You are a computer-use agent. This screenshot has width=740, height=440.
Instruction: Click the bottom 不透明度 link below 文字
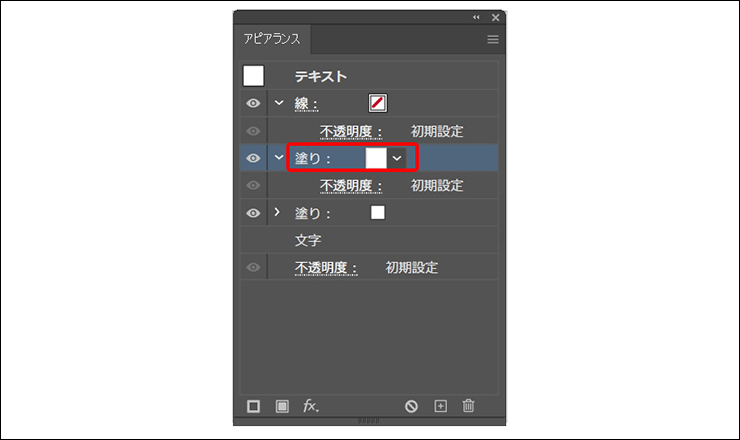[x=326, y=268]
